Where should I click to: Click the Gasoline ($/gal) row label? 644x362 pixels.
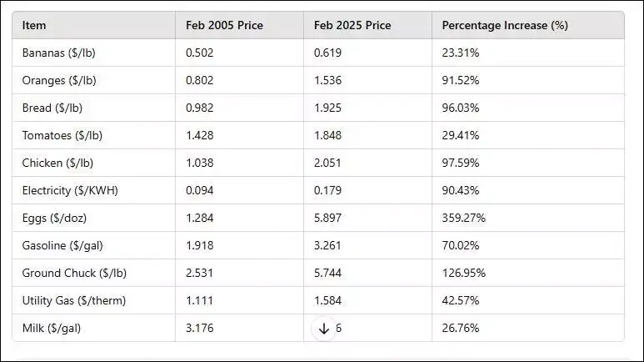coord(62,245)
